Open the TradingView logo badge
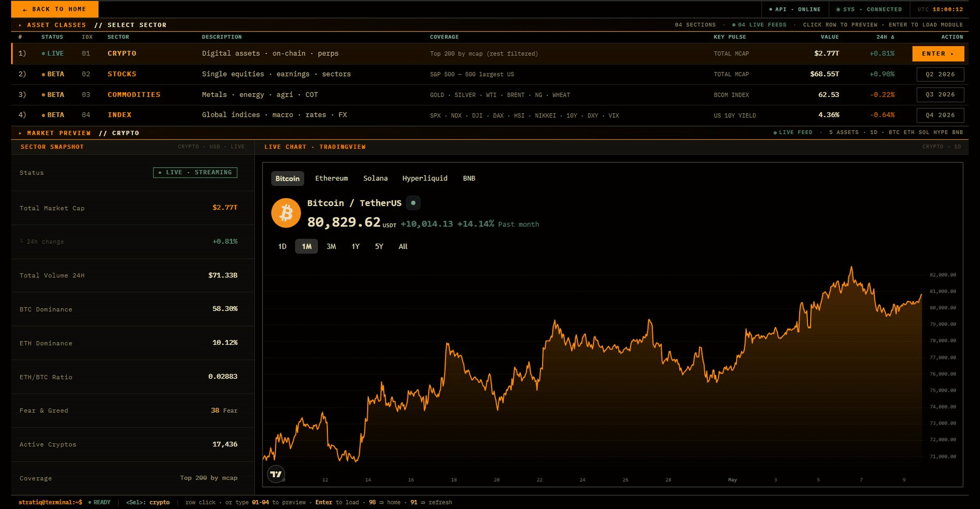The height and width of the screenshot is (509, 980). pos(276,474)
